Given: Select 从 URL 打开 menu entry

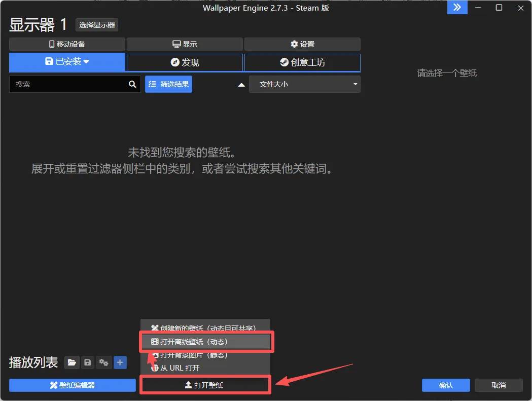Looking at the screenshot, I should tap(205, 368).
